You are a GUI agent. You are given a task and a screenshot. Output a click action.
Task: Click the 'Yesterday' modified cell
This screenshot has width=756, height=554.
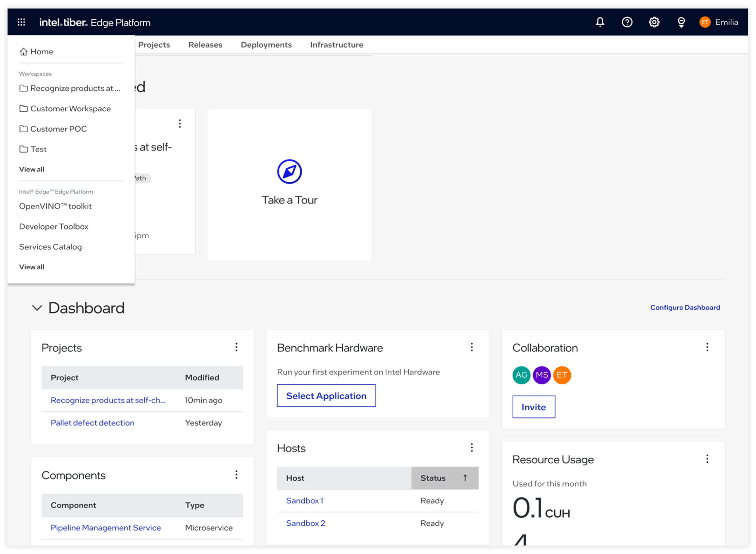pyautogui.click(x=203, y=423)
